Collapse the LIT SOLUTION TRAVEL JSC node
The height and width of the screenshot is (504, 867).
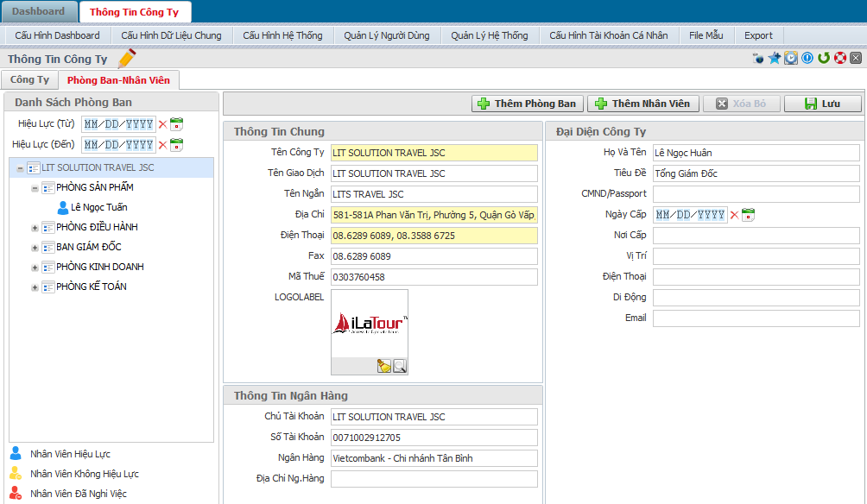pyautogui.click(x=20, y=168)
